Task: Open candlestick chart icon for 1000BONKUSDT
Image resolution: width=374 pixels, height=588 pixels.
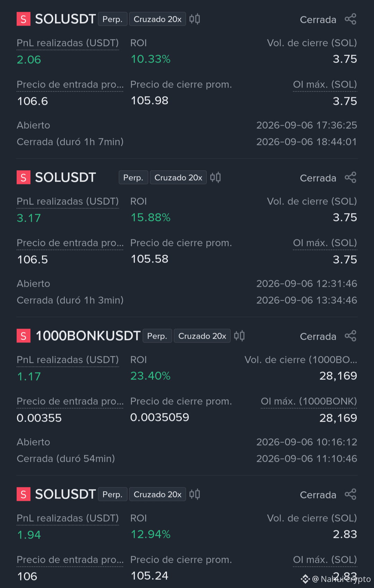Action: tap(239, 336)
